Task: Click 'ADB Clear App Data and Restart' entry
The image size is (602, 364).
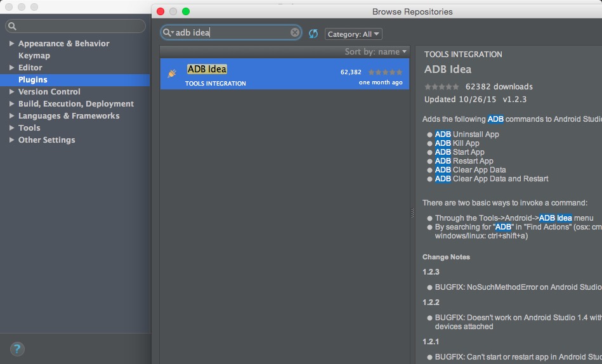Action: pos(492,179)
